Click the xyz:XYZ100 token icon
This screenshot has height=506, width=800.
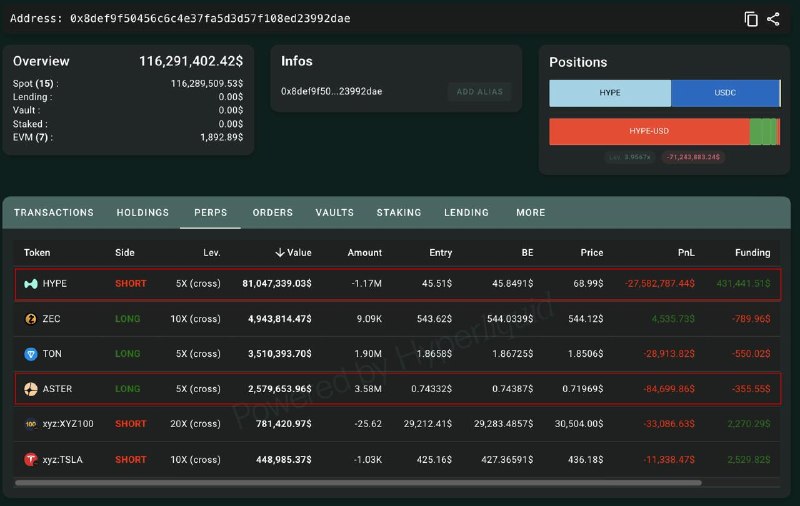[31, 424]
